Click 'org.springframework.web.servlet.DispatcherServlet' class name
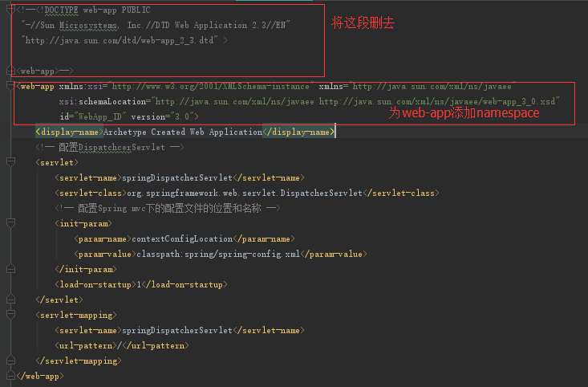The height and width of the screenshot is (387, 588). pos(245,193)
